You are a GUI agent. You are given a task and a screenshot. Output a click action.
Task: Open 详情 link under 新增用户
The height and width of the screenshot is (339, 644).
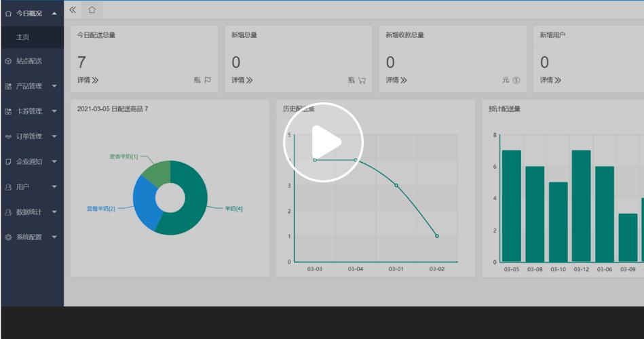point(550,80)
